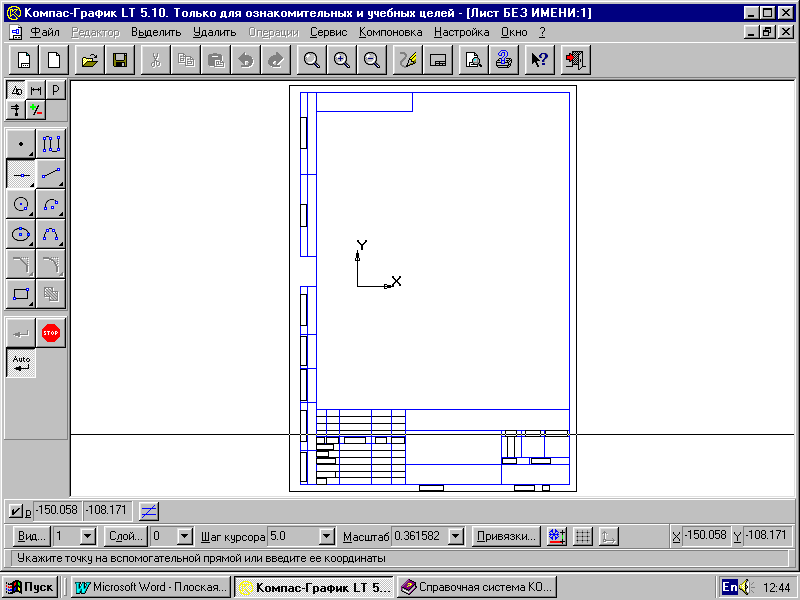The height and width of the screenshot is (600, 800).
Task: Click the Вид... button
Action: (32, 536)
